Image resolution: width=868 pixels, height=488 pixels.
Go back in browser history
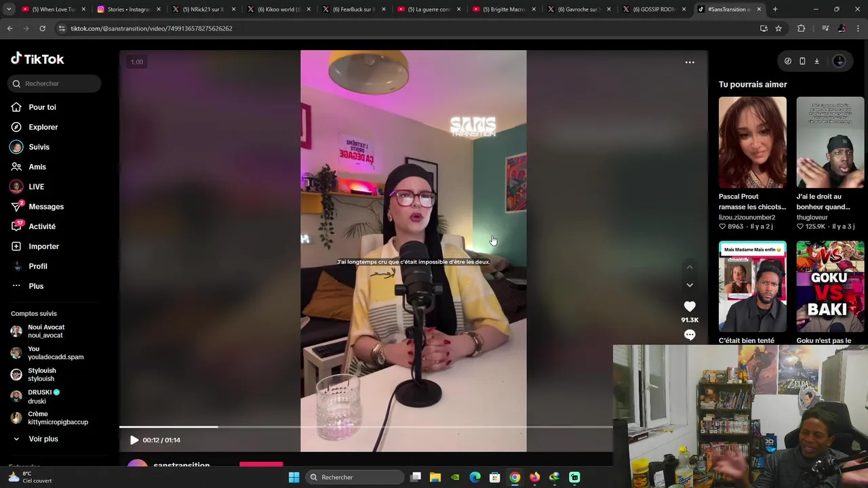pos(9,28)
